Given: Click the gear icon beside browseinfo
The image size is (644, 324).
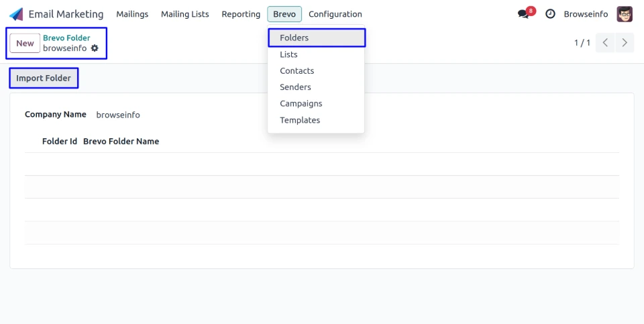Looking at the screenshot, I should click(x=95, y=48).
